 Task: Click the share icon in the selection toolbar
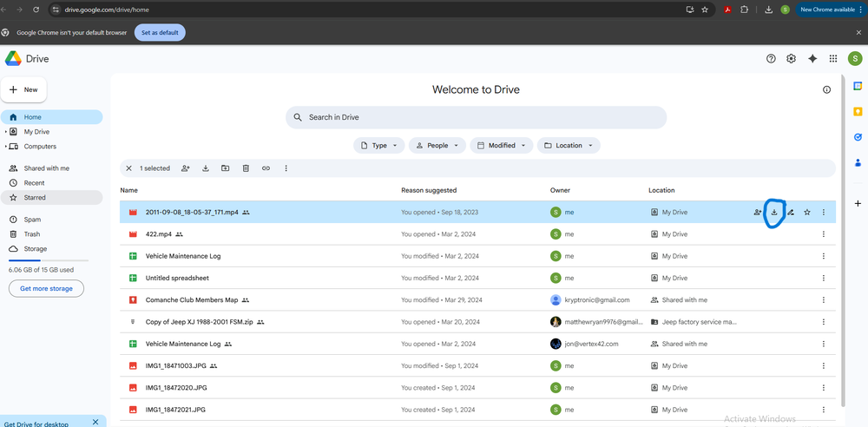(186, 168)
